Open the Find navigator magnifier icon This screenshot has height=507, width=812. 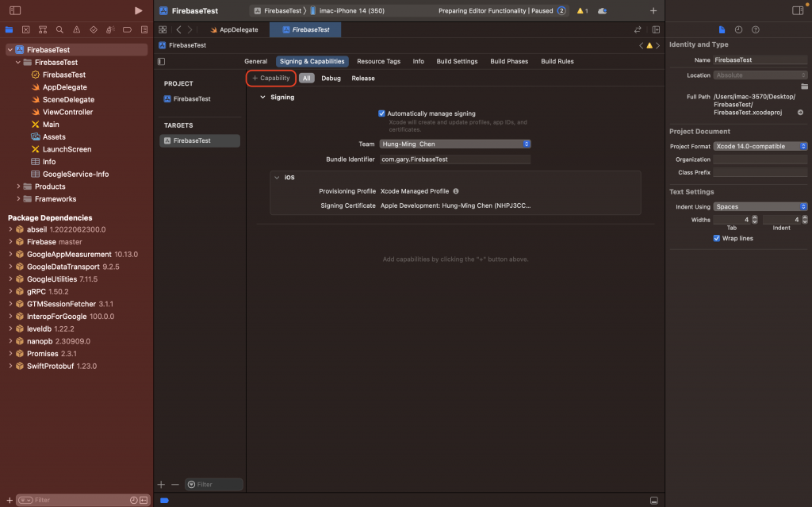[59, 29]
